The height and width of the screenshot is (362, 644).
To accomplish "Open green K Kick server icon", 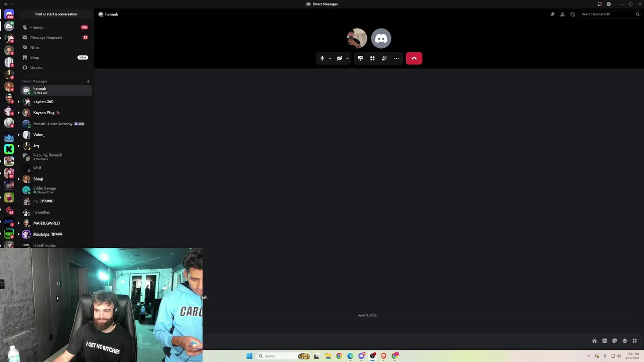I will tap(9, 149).
